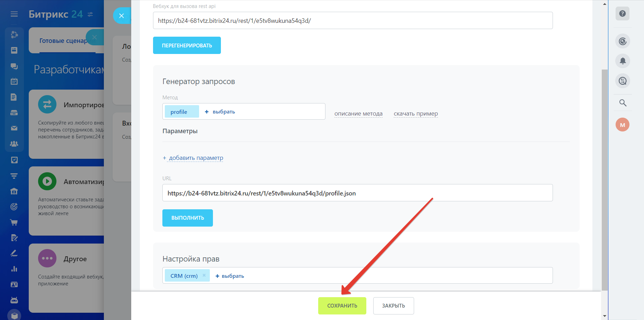
Task: Open the hamburger menu in Bitrix24 sidebar
Action: 14,14
